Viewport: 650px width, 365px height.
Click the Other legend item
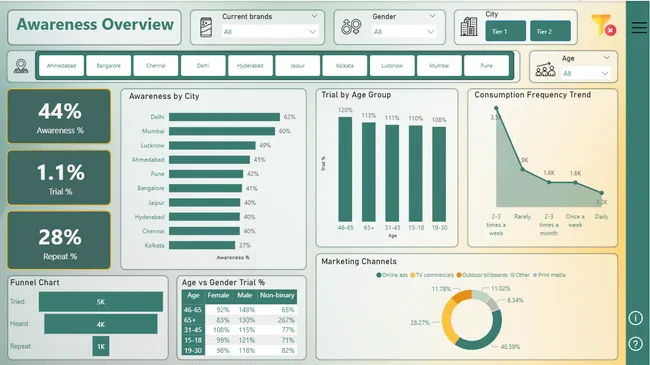tap(520, 275)
